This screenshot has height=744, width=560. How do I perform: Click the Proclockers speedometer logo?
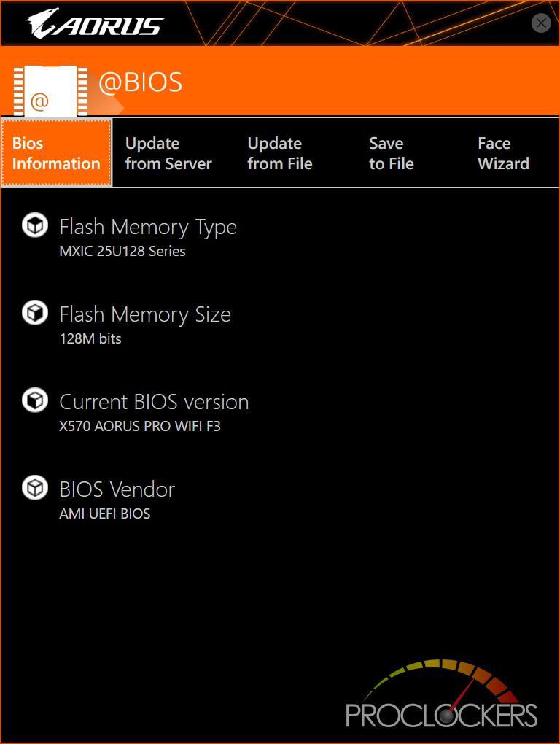point(441,694)
